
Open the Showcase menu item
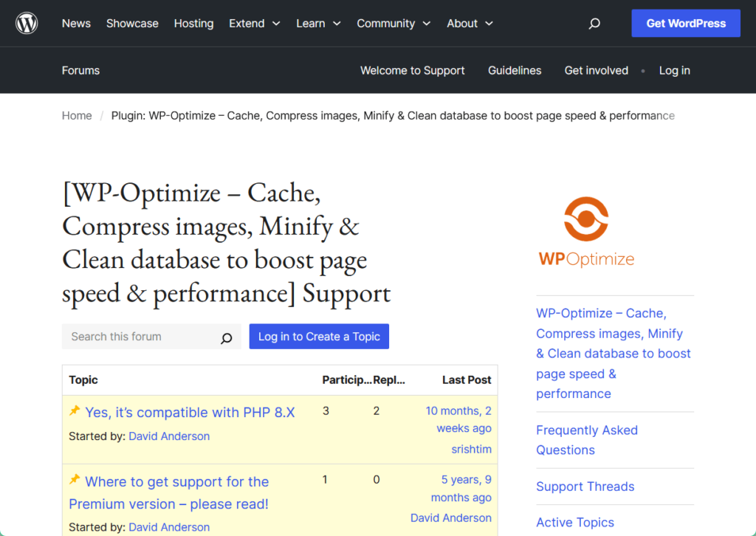pyautogui.click(x=132, y=23)
